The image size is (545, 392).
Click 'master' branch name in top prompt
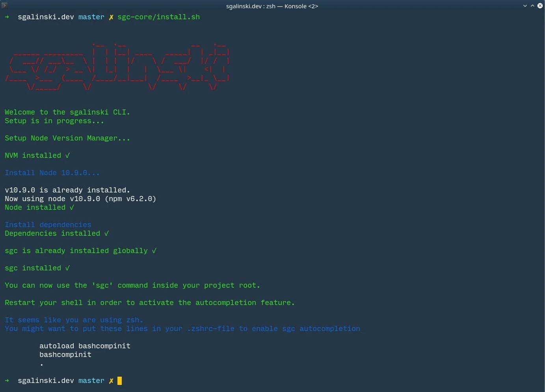point(91,17)
